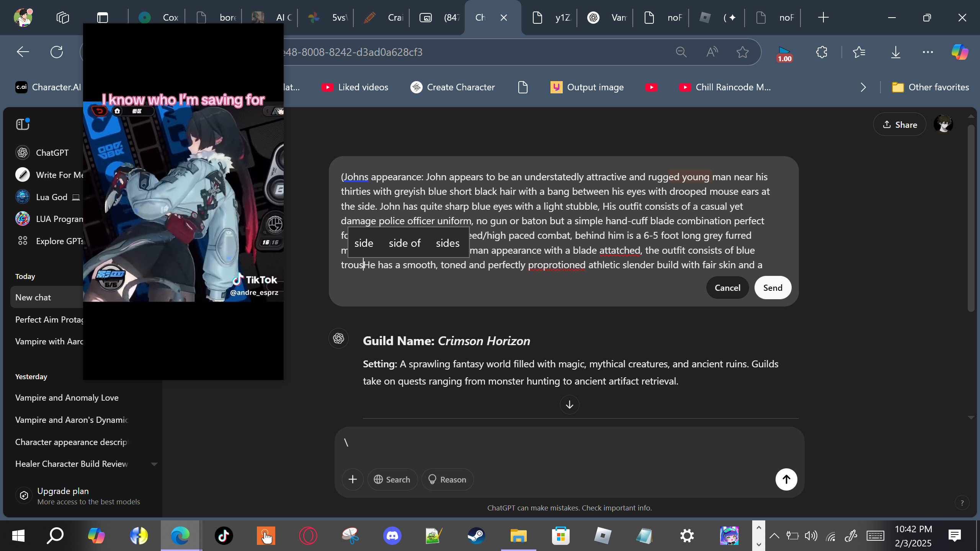This screenshot has height=551, width=980.
Task: Attach a file with the plus button
Action: tap(353, 479)
